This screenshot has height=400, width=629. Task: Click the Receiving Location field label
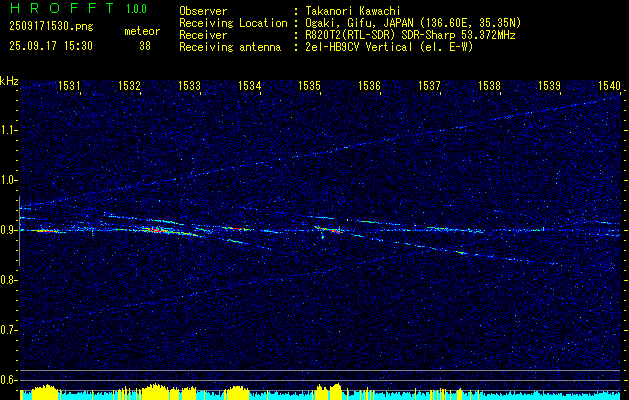tap(233, 23)
